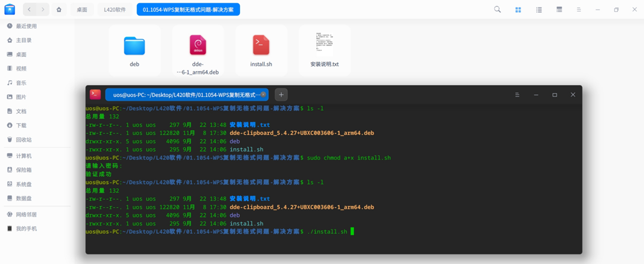
Task: Select the deb folder icon
Action: click(134, 46)
